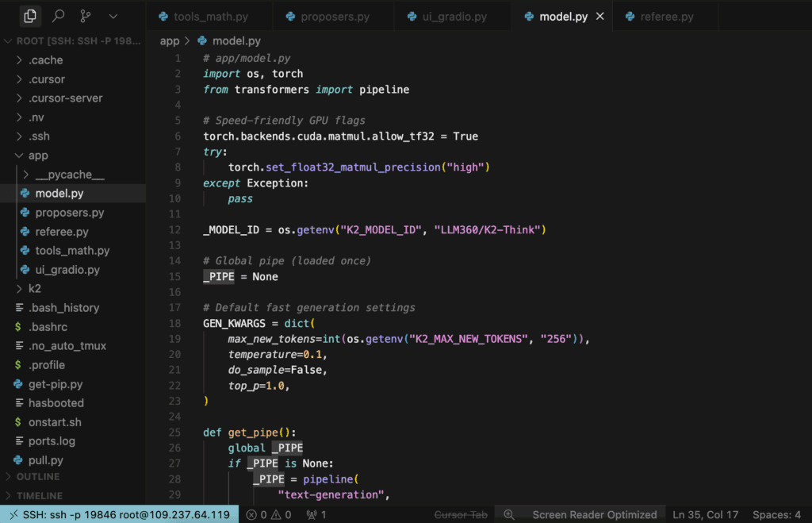812x523 pixels.
Task: Close the model.py editor tab
Action: click(x=599, y=17)
